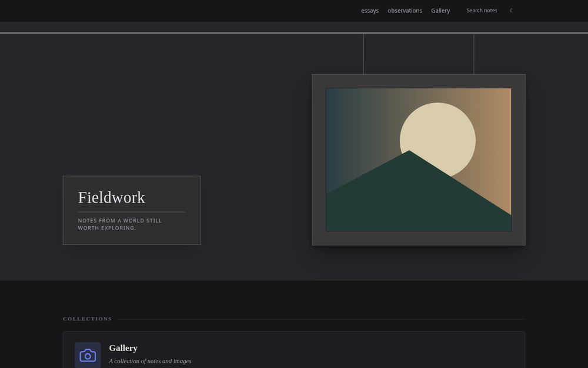Click the Search notes field
588x368 pixels.
click(x=482, y=11)
